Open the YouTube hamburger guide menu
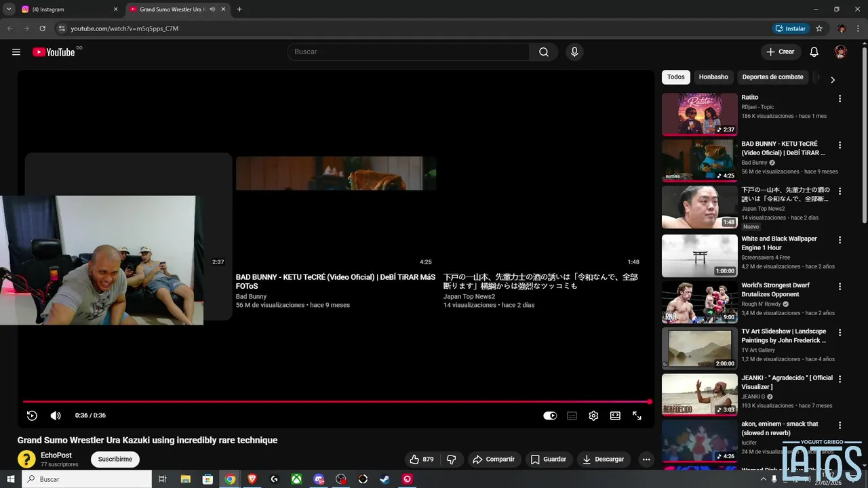Screen dimensions: 868x488 tap(16, 52)
